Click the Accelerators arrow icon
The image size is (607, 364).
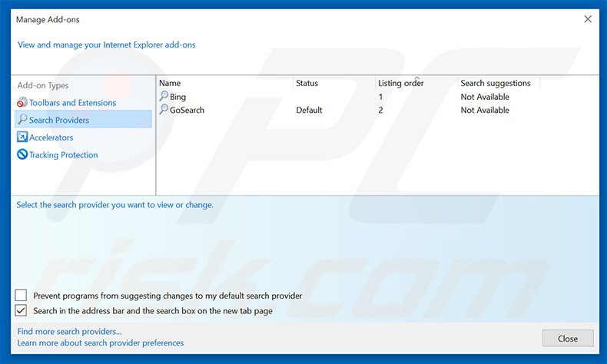click(x=22, y=137)
